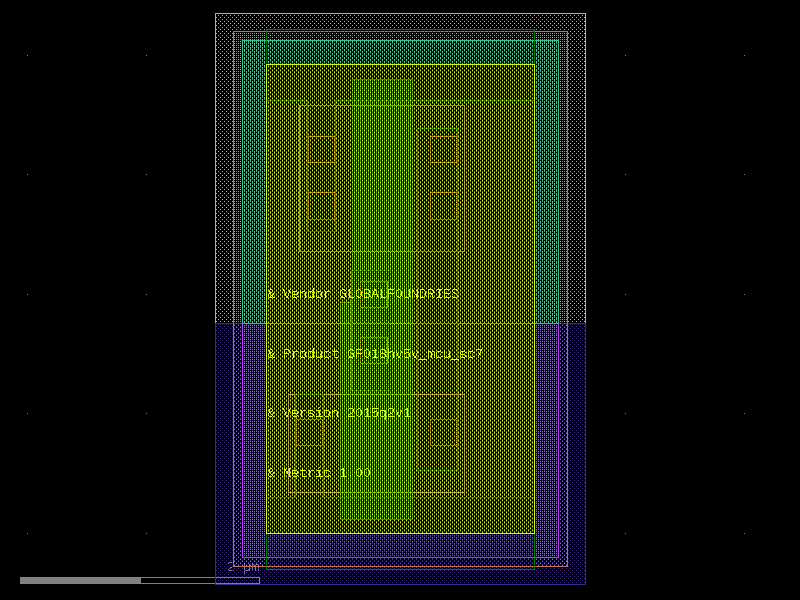Image resolution: width=800 pixels, height=600 pixels.
Task: Select the '& Vendor GLOBALFOUNDRIES' text label
Action: point(363,294)
